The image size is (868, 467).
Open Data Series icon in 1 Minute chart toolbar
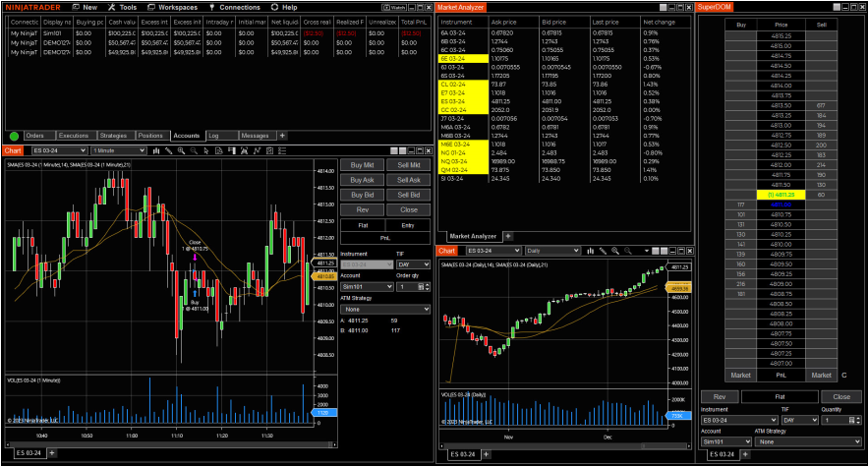[244, 150]
